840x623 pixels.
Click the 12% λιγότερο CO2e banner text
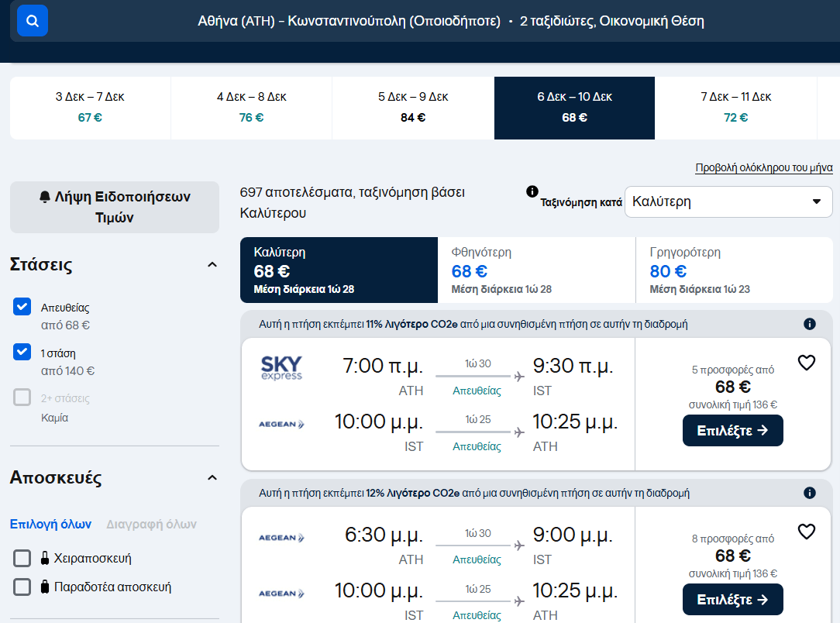click(474, 493)
